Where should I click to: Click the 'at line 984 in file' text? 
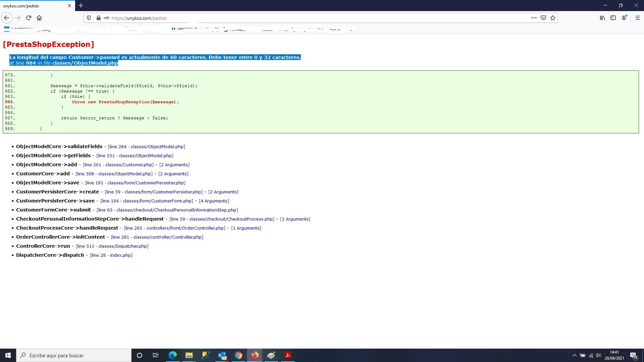pos(30,63)
